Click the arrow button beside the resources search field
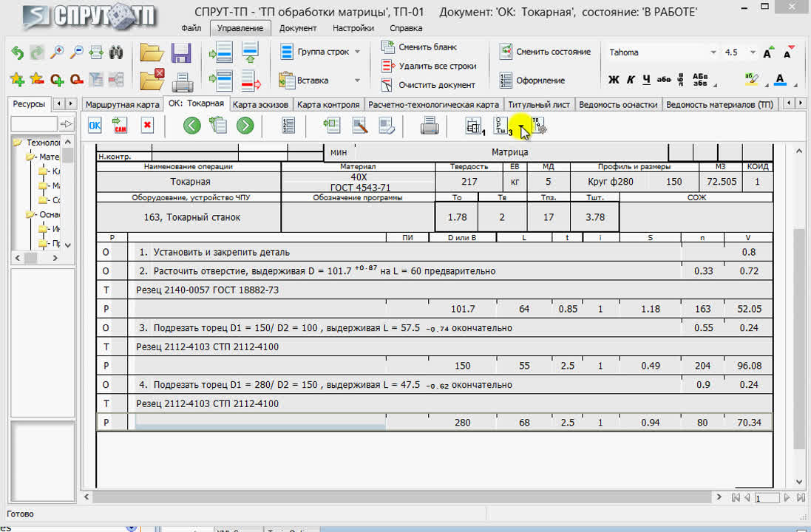Screen dimensions: 811x532 [67, 123]
